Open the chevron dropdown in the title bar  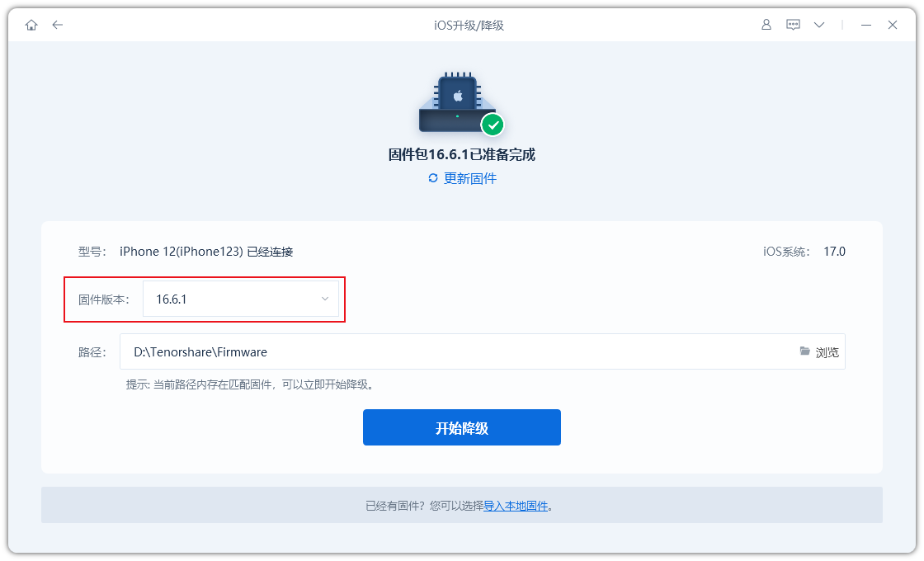(819, 25)
